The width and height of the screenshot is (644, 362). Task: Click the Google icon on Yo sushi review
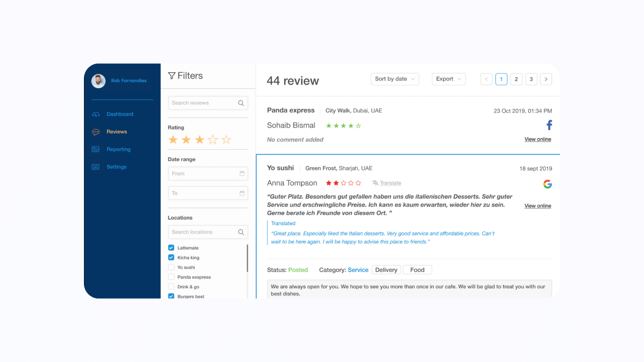pyautogui.click(x=548, y=184)
